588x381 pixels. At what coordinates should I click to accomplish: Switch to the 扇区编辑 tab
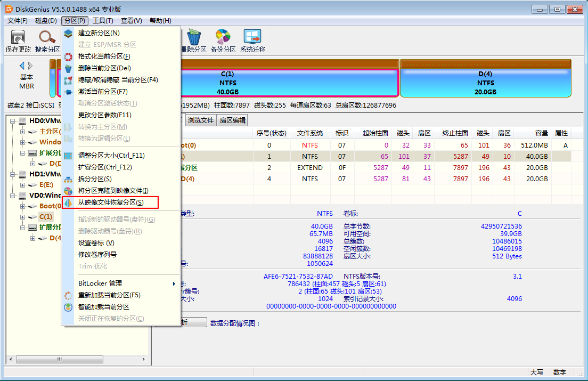click(x=232, y=120)
